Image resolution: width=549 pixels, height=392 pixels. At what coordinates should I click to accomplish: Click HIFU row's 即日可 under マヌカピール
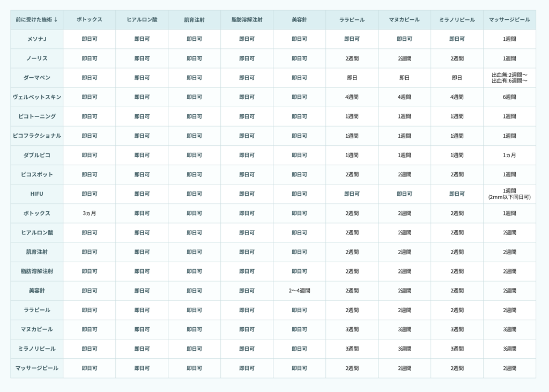pyautogui.click(x=404, y=194)
